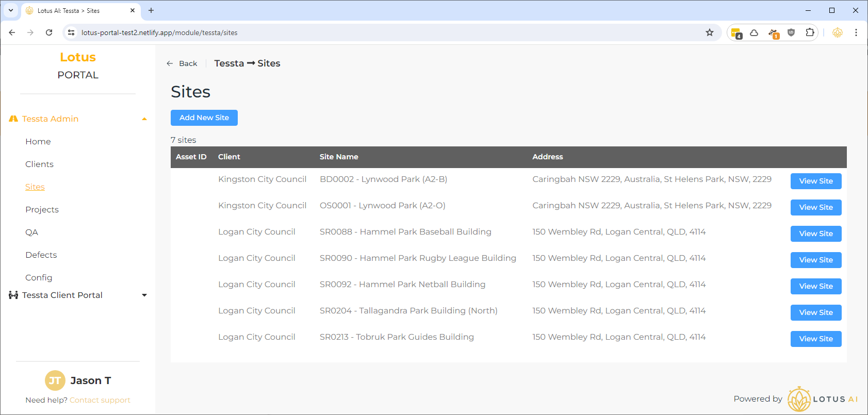The image size is (868, 415).
Task: View Site for SR0088 Hammel Park Baseball Building
Action: (815, 234)
